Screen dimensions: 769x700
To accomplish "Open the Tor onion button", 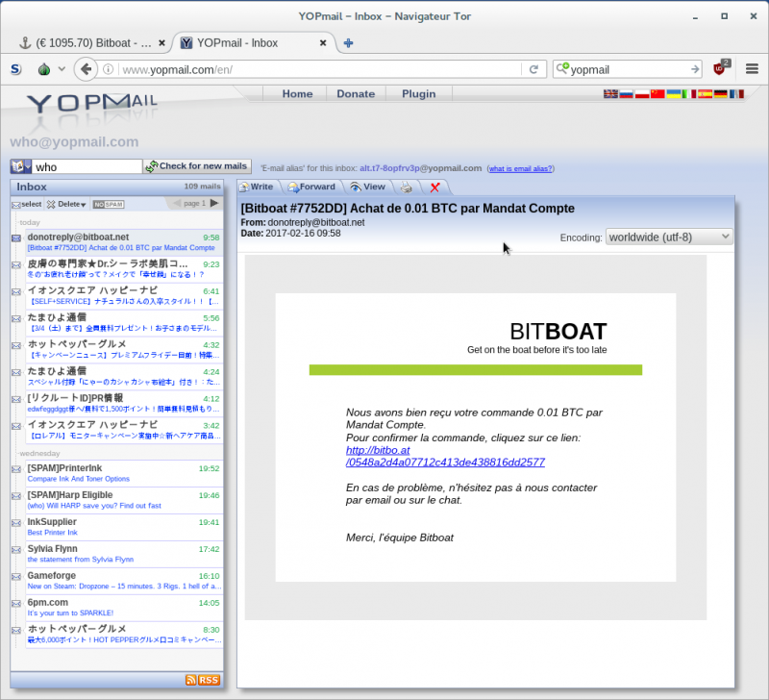I will [x=44, y=69].
